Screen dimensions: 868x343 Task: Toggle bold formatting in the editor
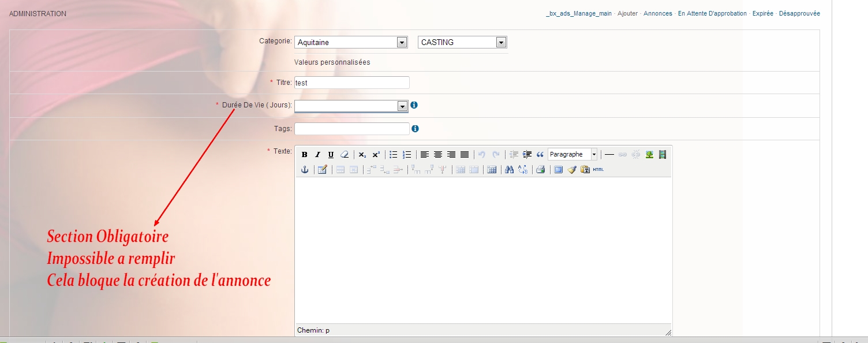tap(305, 155)
